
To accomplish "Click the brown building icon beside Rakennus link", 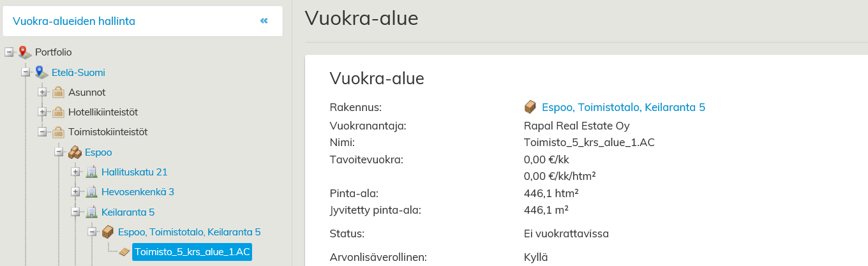I will click(530, 107).
